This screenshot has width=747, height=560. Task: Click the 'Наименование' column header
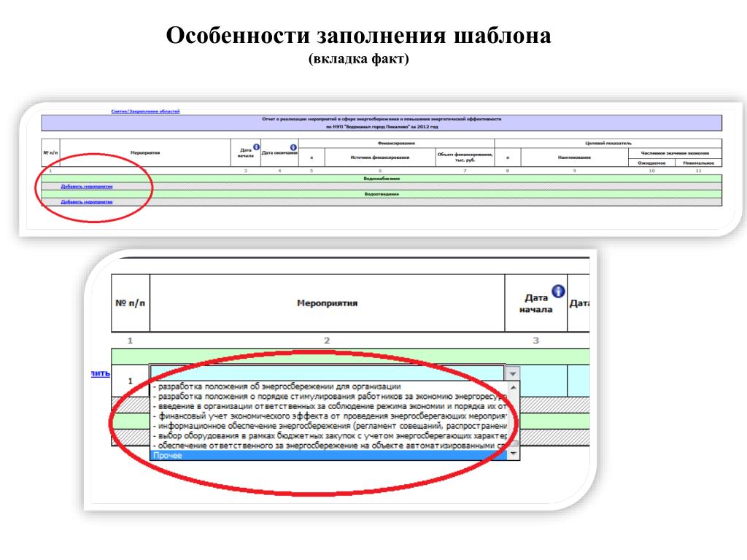pyautogui.click(x=575, y=157)
